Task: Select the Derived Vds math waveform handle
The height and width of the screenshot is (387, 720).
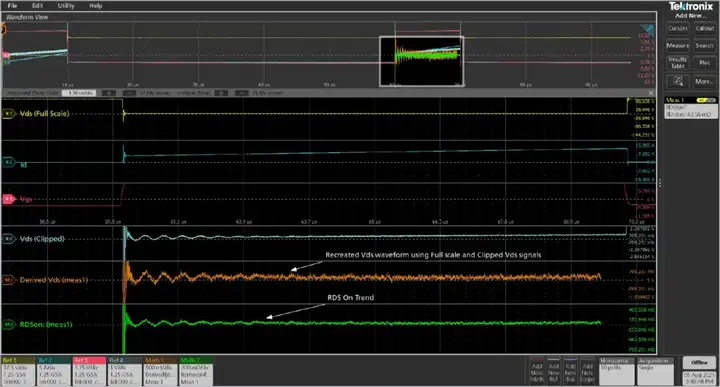Action: coord(9,280)
